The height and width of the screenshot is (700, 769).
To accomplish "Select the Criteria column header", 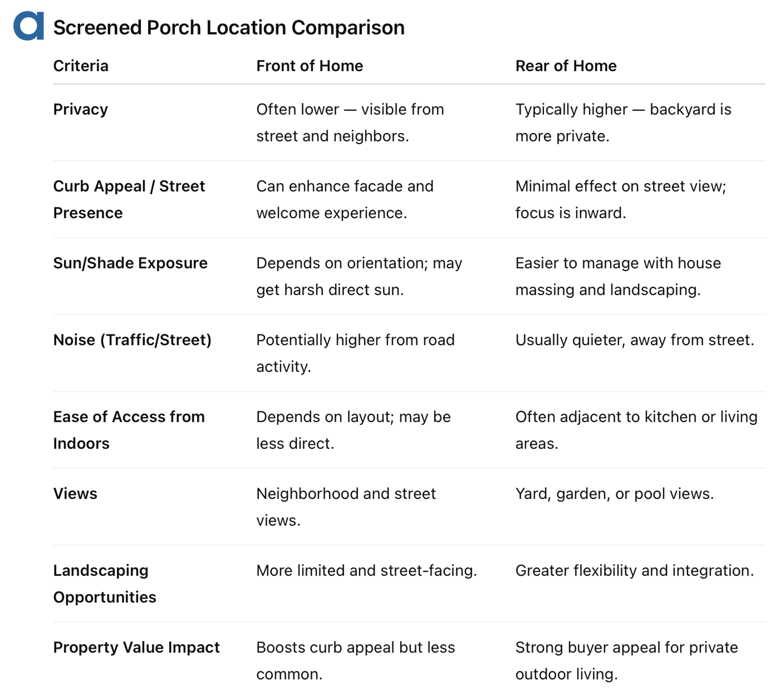I will tap(81, 66).
